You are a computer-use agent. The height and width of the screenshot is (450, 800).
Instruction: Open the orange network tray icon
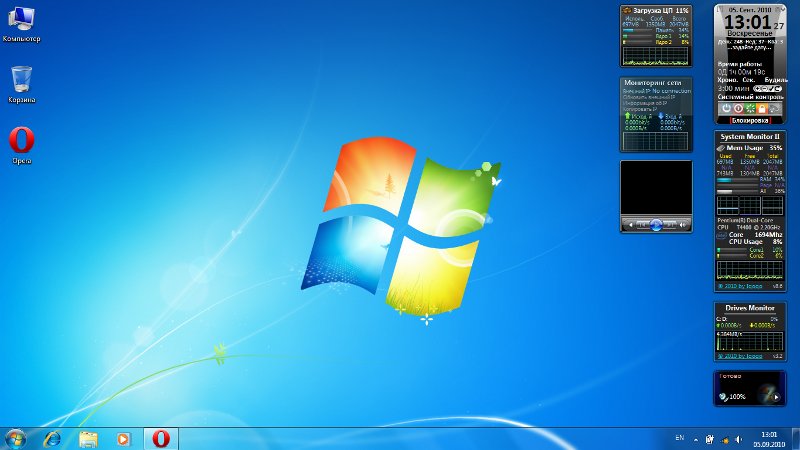[x=724, y=439]
